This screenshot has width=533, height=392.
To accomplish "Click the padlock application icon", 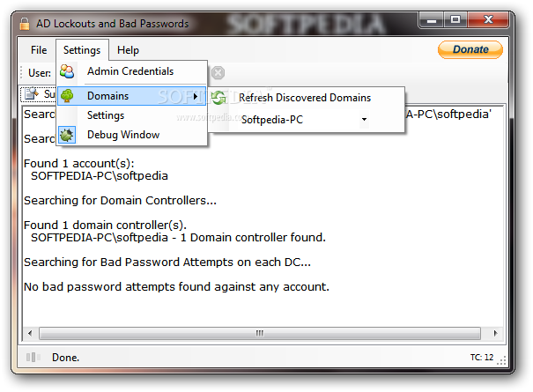I will click(x=24, y=24).
